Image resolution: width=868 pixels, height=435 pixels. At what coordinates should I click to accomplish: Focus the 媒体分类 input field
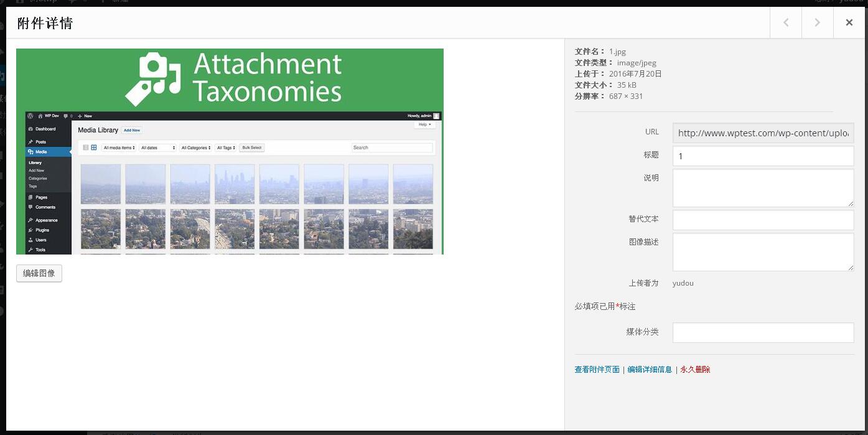click(x=763, y=332)
